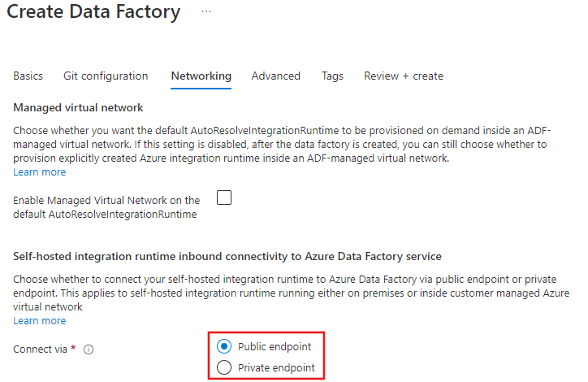The width and height of the screenshot is (588, 382).
Task: Select the Networking tab
Action: [201, 76]
